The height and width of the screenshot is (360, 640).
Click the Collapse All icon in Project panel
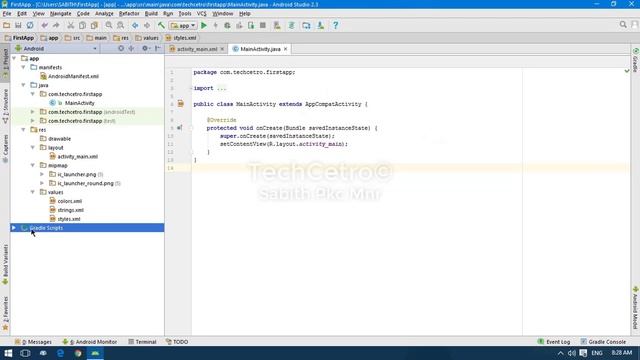click(131, 49)
